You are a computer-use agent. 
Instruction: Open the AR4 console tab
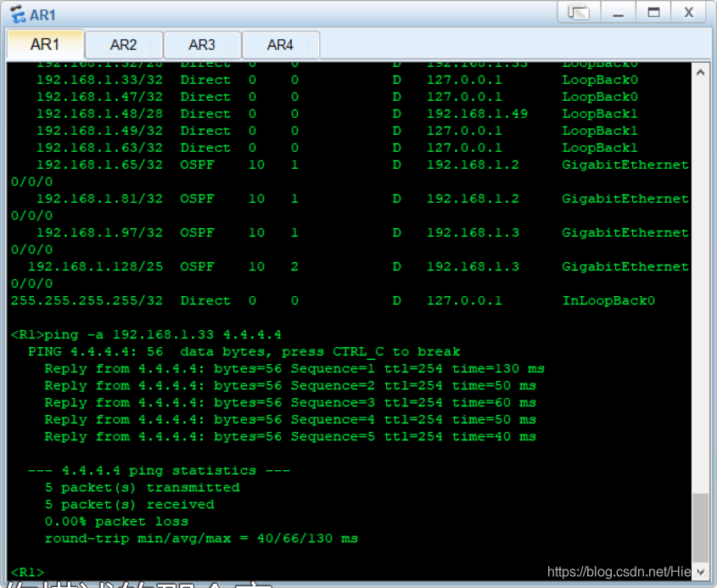281,44
